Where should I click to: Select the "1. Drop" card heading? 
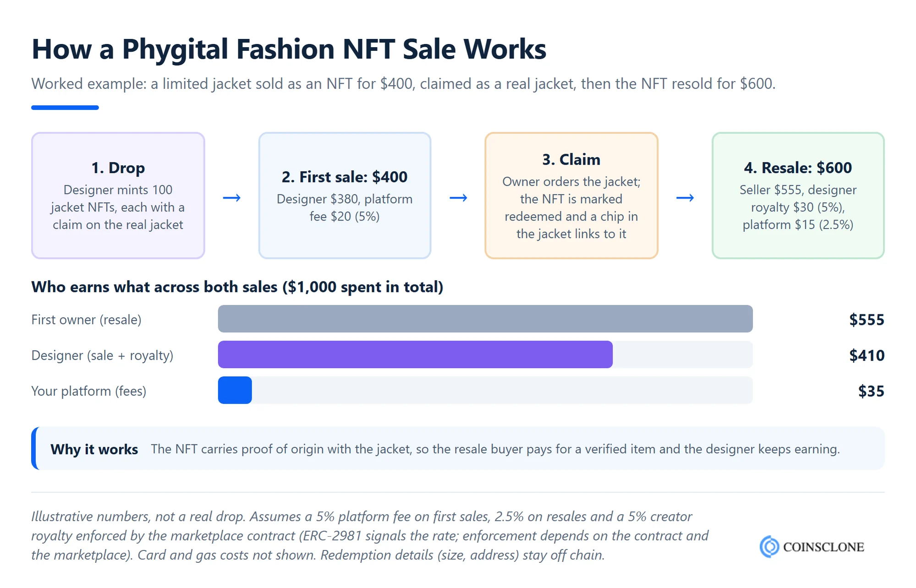pos(118,168)
